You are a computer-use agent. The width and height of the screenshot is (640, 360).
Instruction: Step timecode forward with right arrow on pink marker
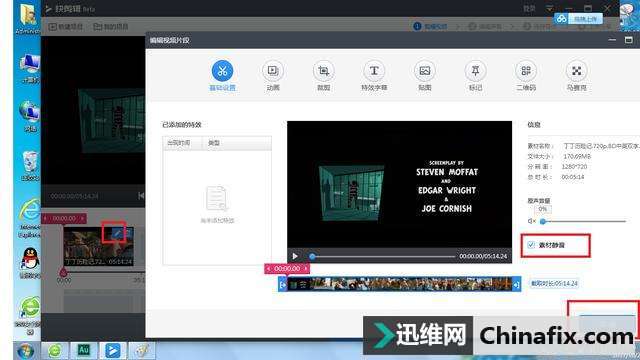coord(306,269)
